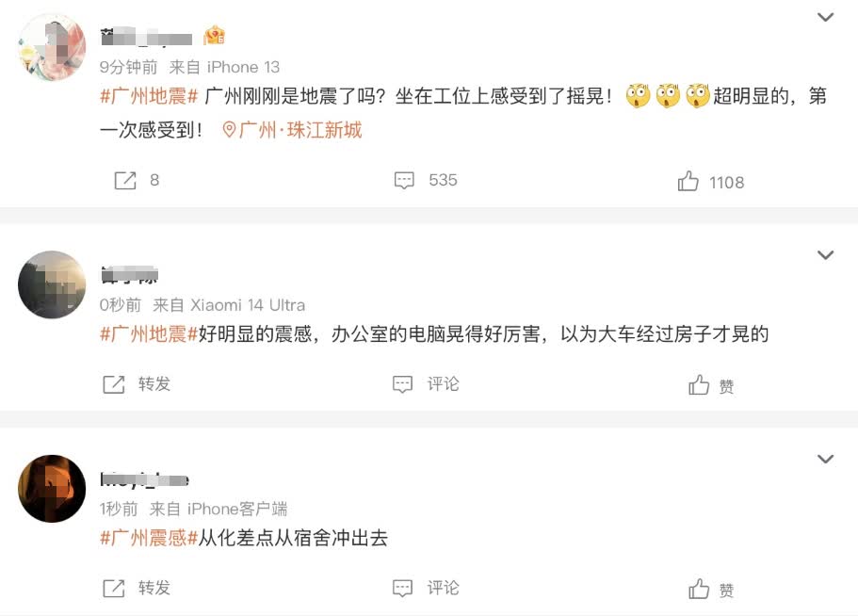The width and height of the screenshot is (858, 616).
Task: View first poster's avatar profile
Action: tap(52, 48)
